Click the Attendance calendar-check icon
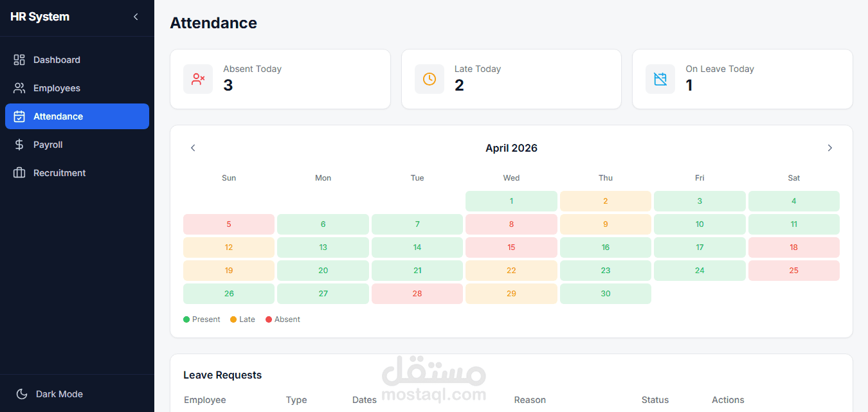Viewport: 868px width, 412px height. (19, 116)
